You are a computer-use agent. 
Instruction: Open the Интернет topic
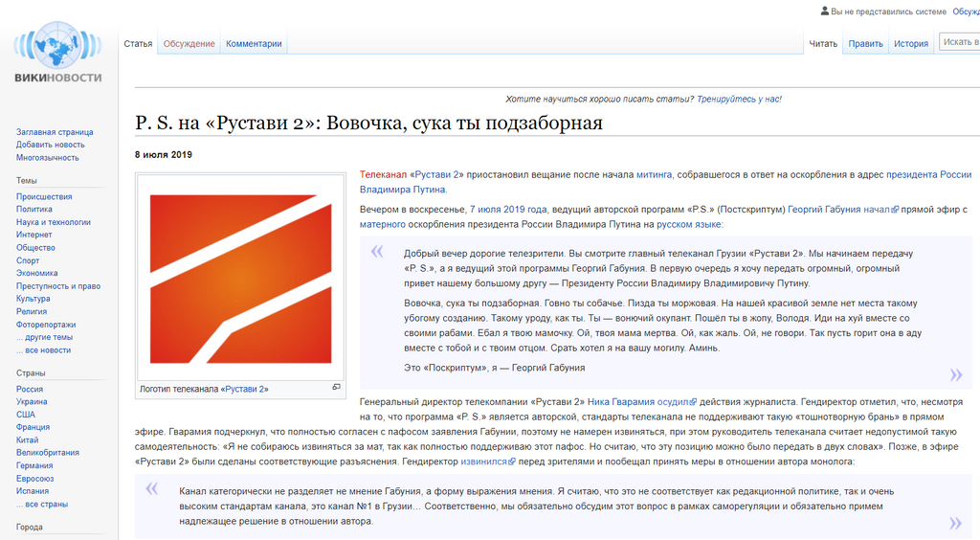(x=33, y=235)
